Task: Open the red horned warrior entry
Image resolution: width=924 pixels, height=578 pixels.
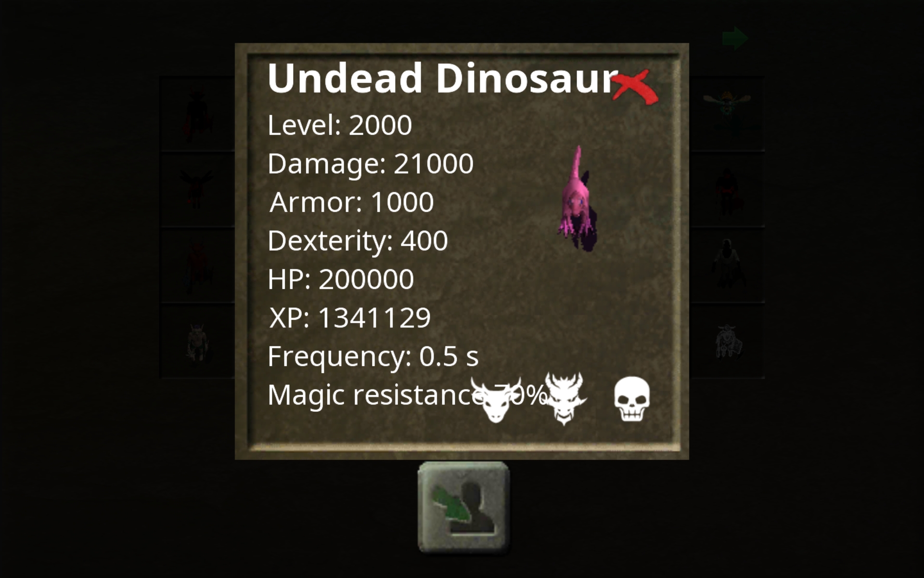Action: click(x=196, y=266)
